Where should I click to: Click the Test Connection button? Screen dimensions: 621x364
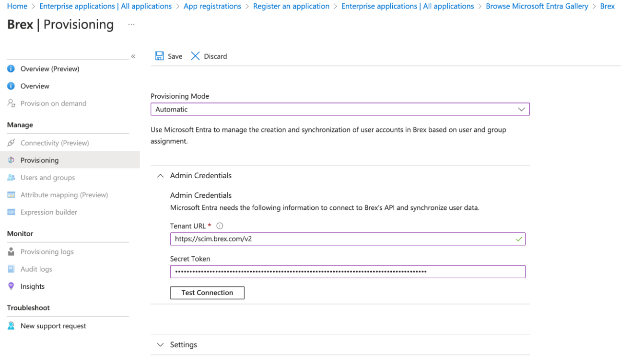(x=207, y=293)
